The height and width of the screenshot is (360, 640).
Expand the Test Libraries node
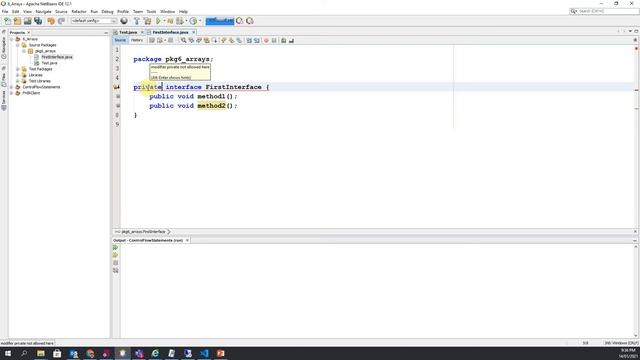(x=18, y=81)
